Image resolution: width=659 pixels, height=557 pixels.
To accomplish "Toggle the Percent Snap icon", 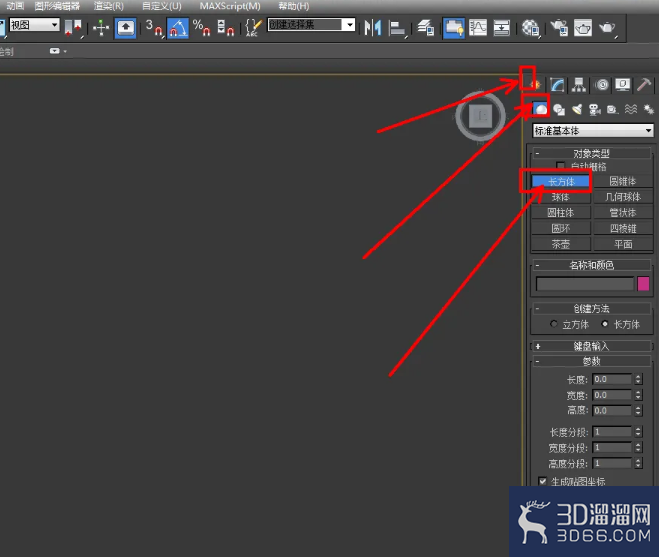I will [201, 28].
